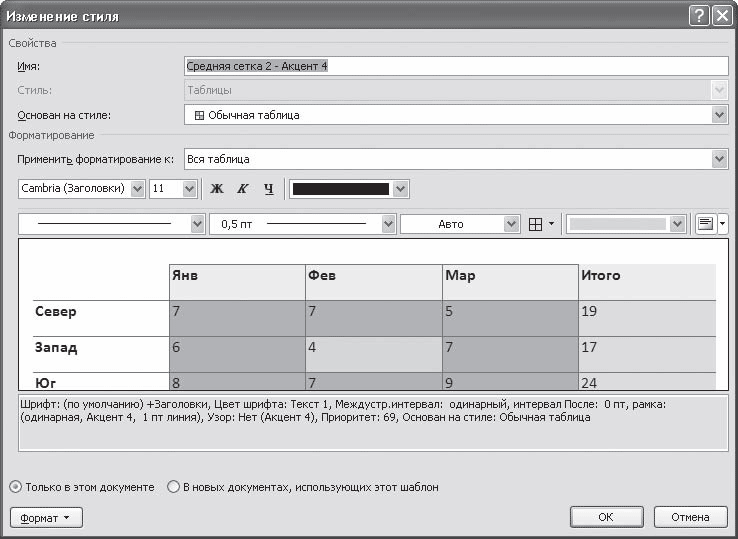The height and width of the screenshot is (539, 738).
Task: Toggle bold (Ж) formatting
Action: (x=217, y=189)
